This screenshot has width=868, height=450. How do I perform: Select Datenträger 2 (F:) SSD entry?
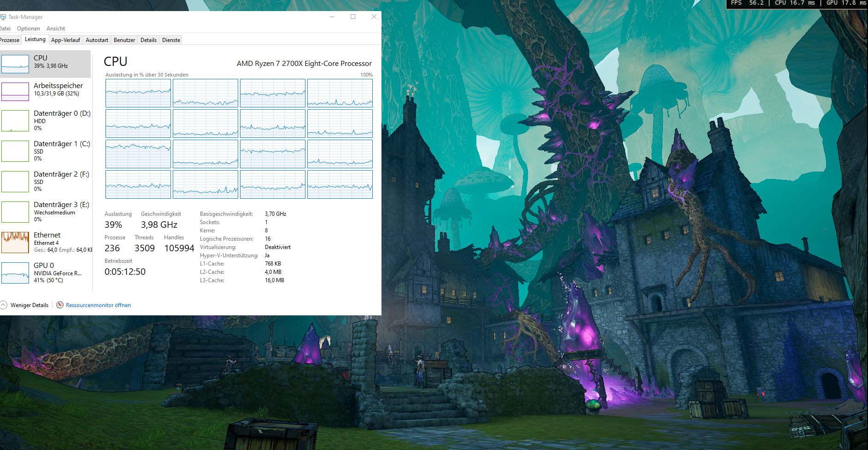[46, 181]
